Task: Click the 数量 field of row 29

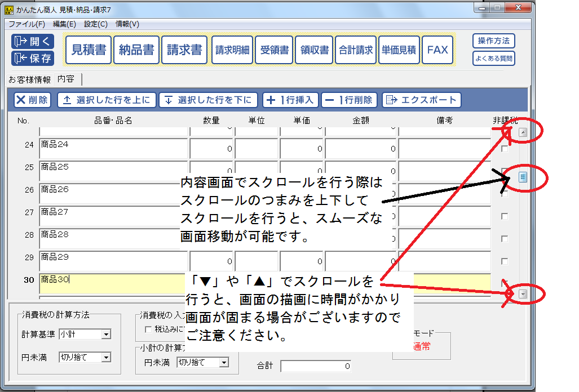Action: (x=211, y=261)
